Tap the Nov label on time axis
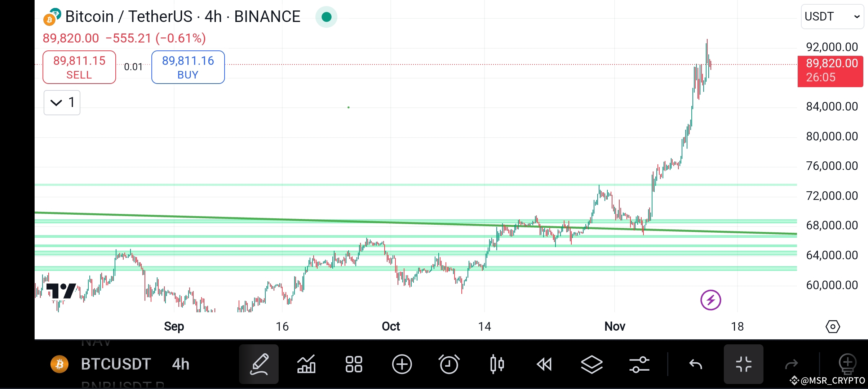The height and width of the screenshot is (389, 868). tap(615, 326)
